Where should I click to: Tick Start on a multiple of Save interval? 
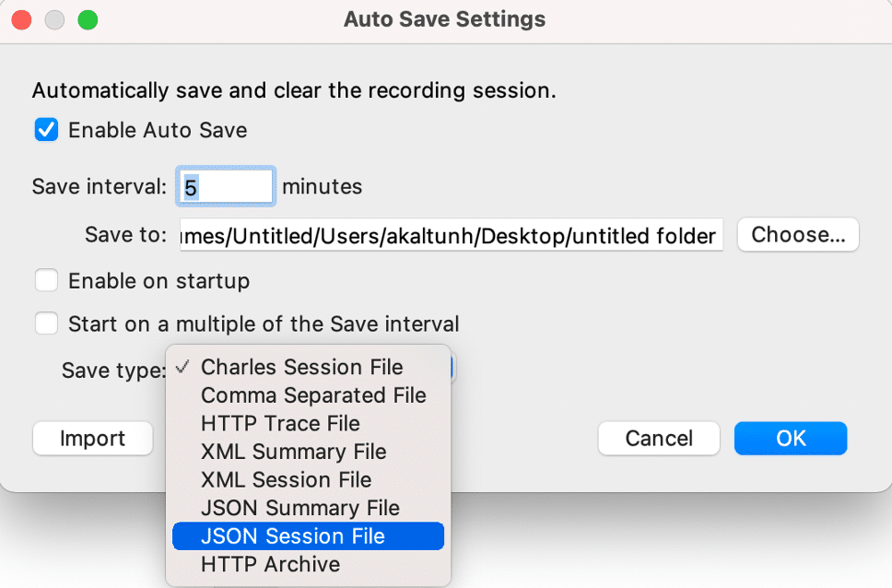(46, 323)
